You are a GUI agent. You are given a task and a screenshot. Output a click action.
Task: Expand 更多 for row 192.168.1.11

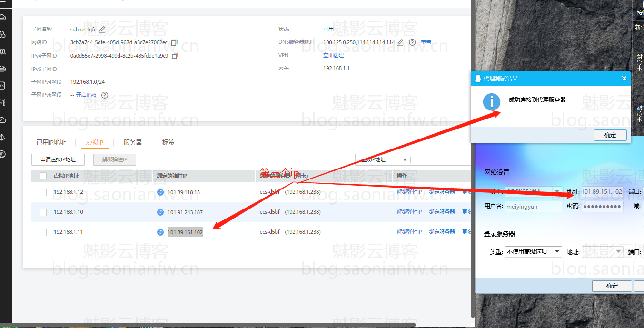tap(466, 232)
